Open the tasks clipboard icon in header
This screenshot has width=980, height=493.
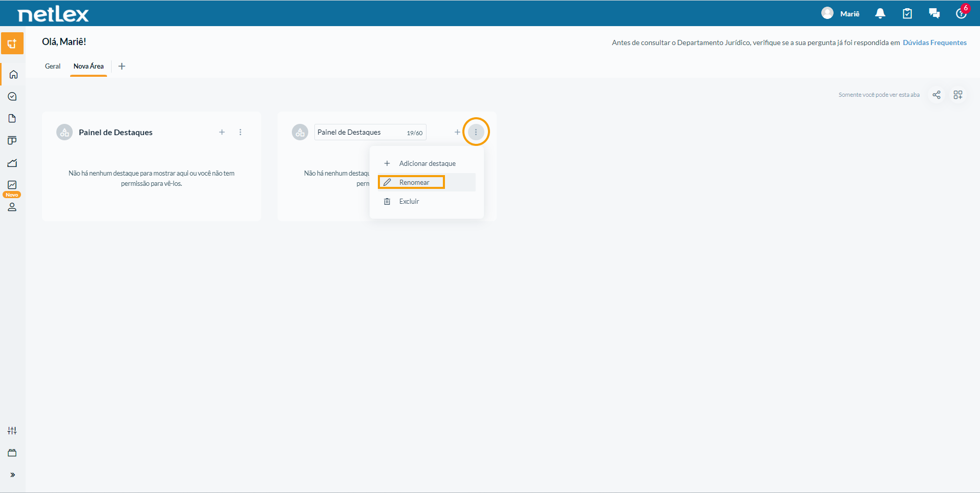point(907,13)
